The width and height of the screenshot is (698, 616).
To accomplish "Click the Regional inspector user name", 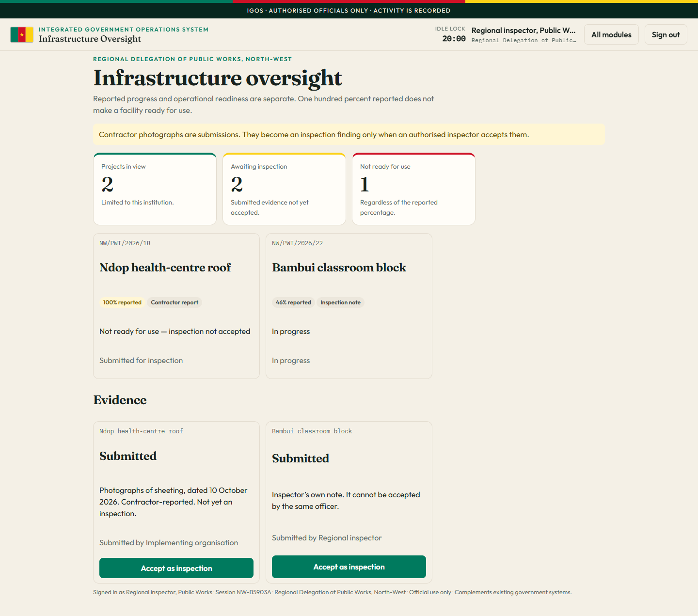I will pyautogui.click(x=523, y=30).
